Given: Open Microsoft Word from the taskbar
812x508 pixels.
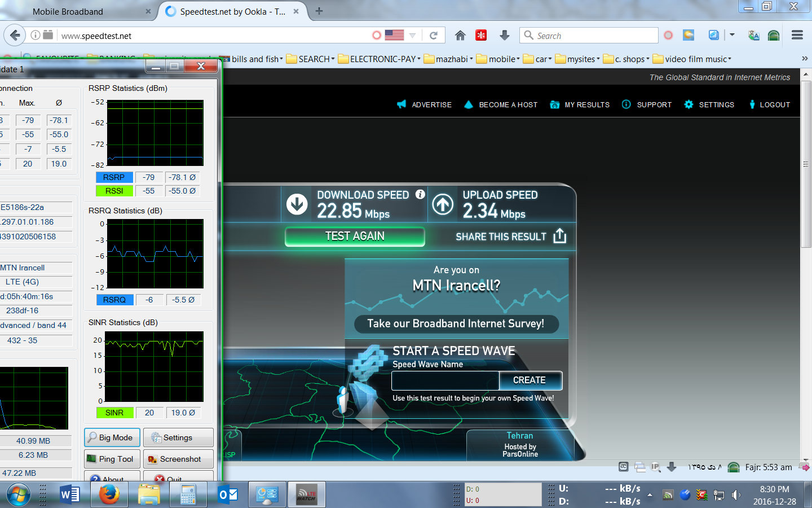Looking at the screenshot, I should tap(69, 495).
